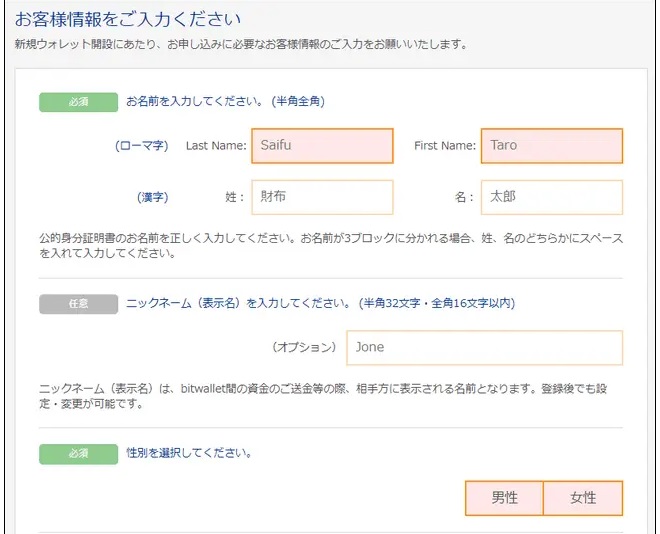
Task: Focus the 名 kanji given name field
Action: [x=552, y=197]
